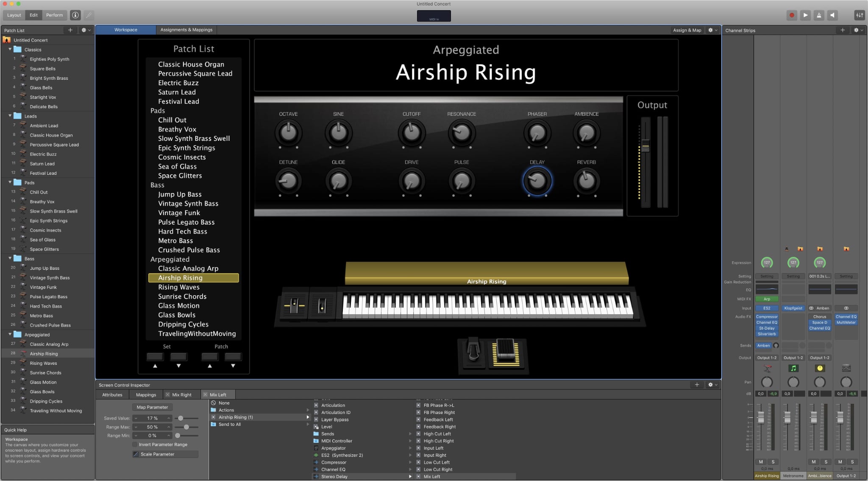Open Output 1-2 dropdown on Airship Rising strip
This screenshot has width=868, height=481.
[x=767, y=358]
